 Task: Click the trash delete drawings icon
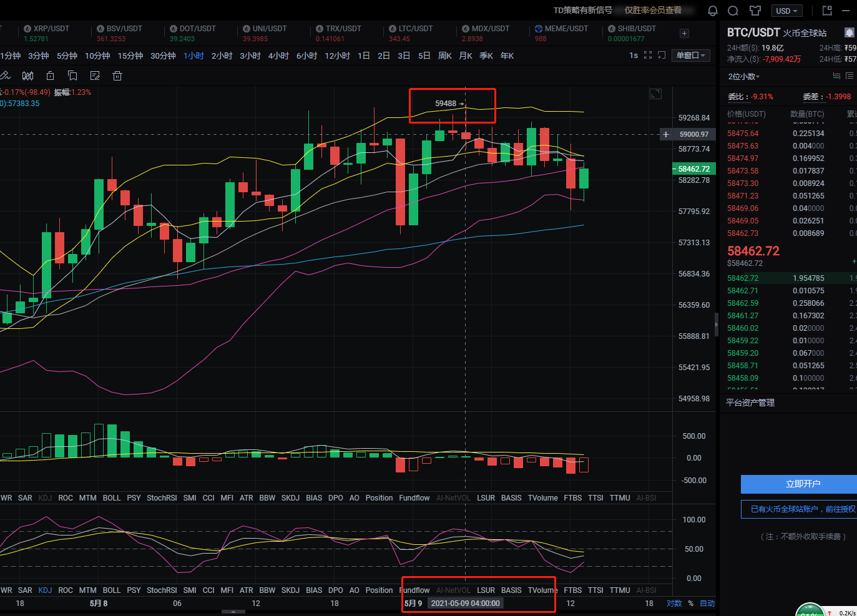(x=117, y=76)
